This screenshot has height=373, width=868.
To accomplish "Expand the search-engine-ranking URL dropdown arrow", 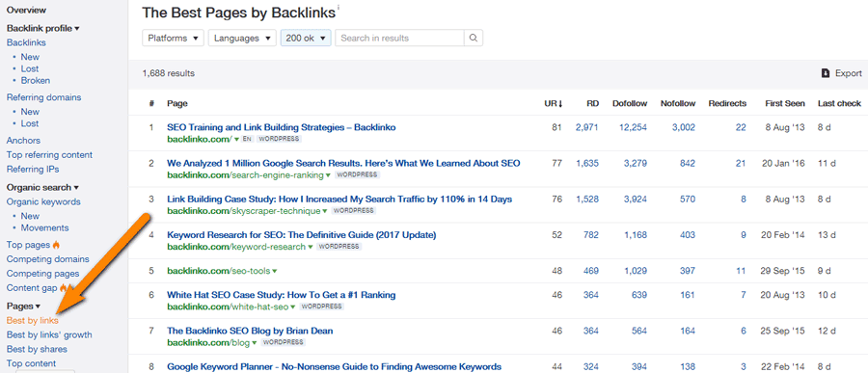I will [x=328, y=174].
